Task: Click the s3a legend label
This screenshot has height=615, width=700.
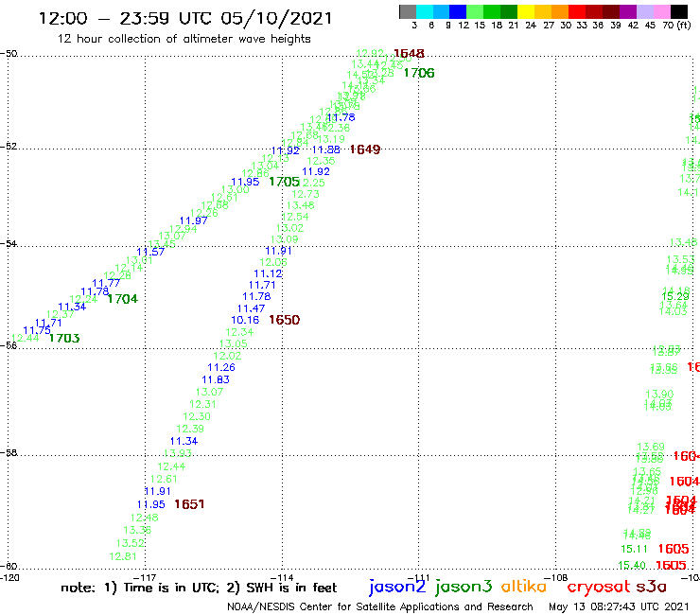Action: point(651,587)
